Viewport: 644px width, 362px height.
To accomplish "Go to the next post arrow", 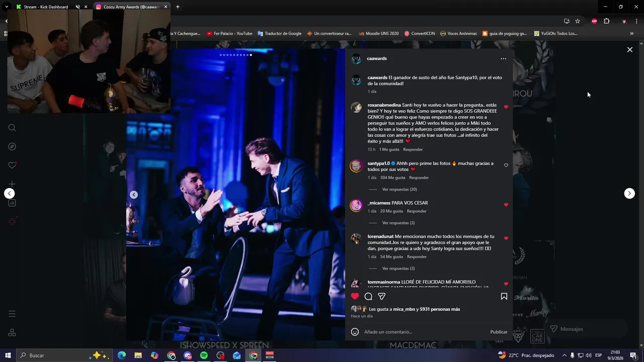I will [x=629, y=194].
